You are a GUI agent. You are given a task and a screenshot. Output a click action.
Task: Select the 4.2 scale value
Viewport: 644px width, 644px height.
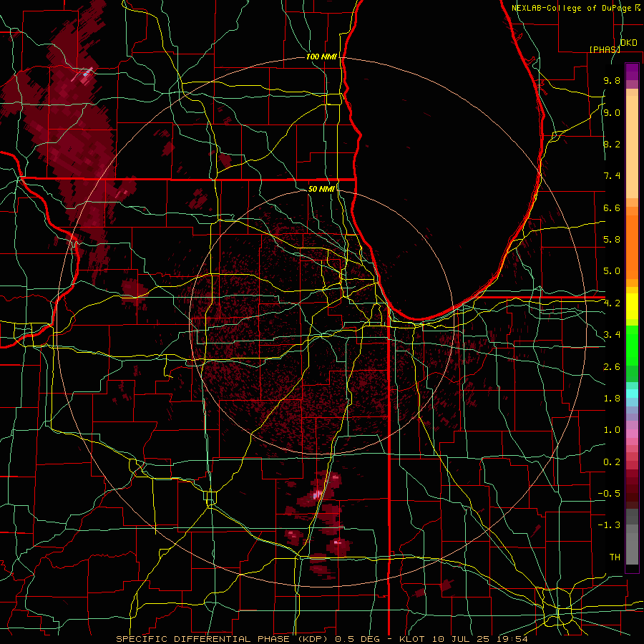612,303
